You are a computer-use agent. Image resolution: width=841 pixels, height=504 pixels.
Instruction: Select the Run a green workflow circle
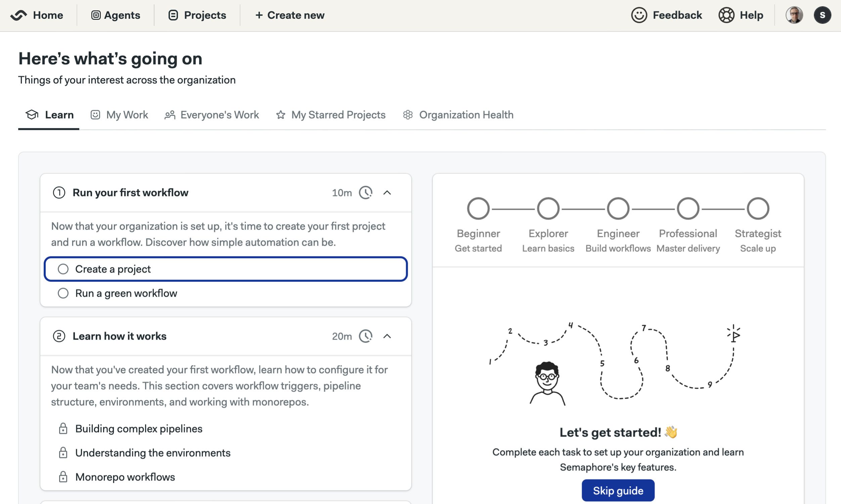[x=63, y=293]
